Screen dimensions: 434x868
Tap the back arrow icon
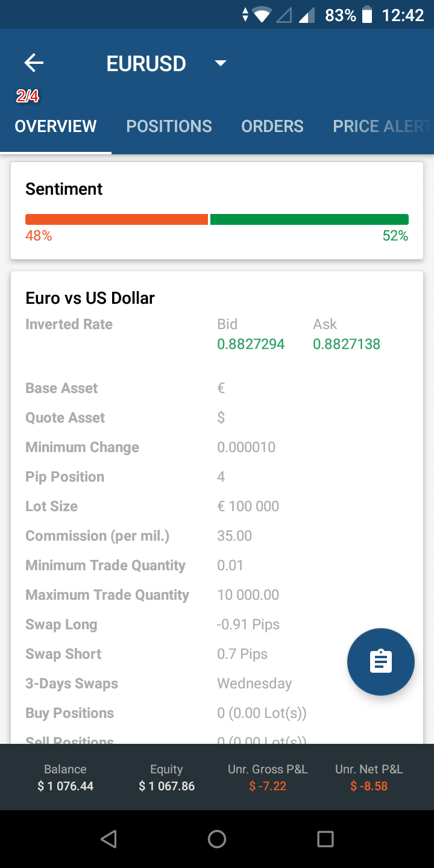point(34,63)
